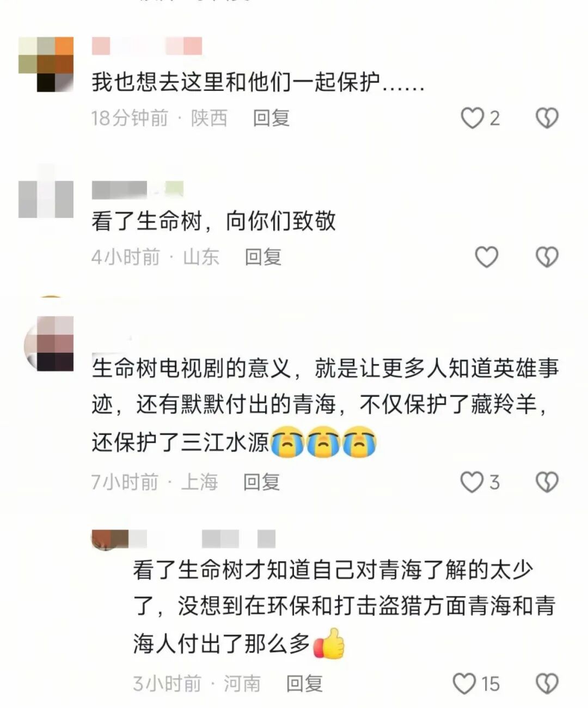Open the avatar of the Shaanxi commenter
This screenshot has width=588, height=708.
click(x=46, y=64)
